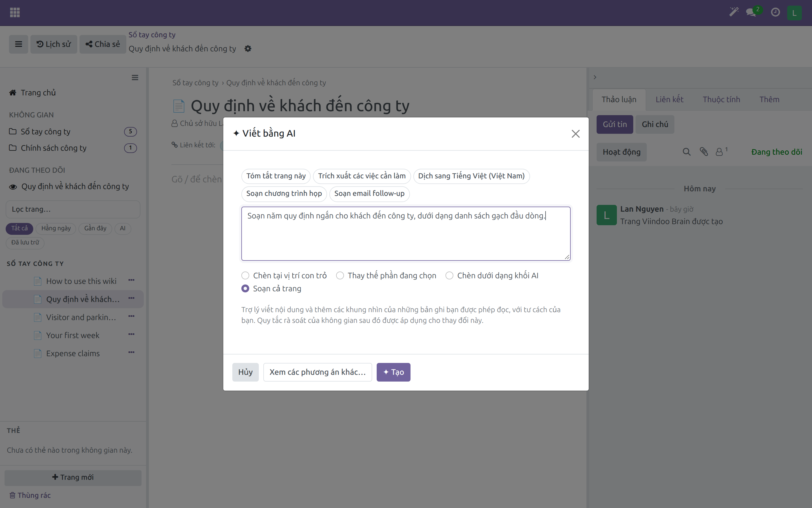The height and width of the screenshot is (508, 812).
Task: Select Soạn cả trang radio option
Action: coord(245,289)
